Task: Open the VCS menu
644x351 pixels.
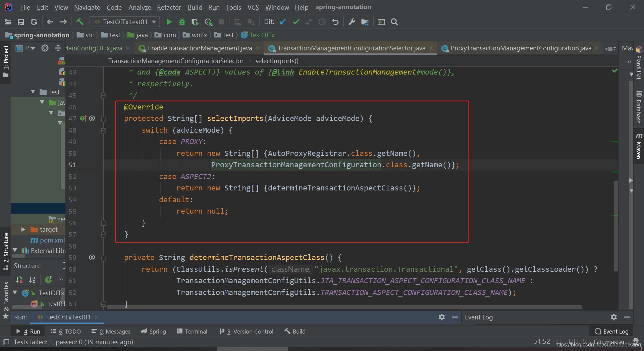Action: click(x=253, y=7)
